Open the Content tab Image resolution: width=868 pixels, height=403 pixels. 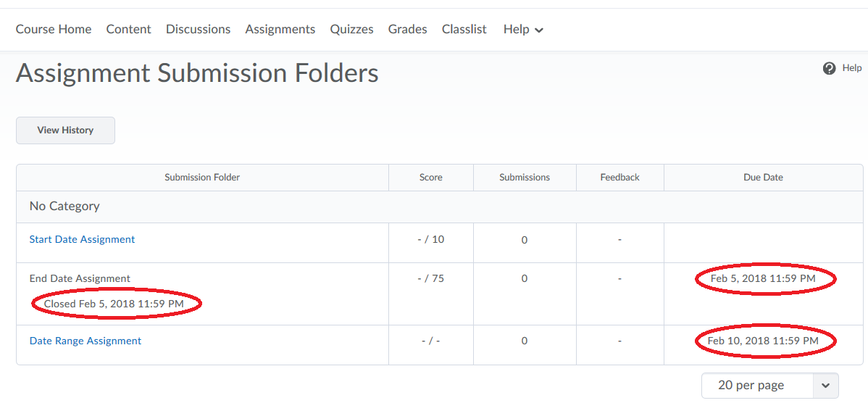coord(128,30)
